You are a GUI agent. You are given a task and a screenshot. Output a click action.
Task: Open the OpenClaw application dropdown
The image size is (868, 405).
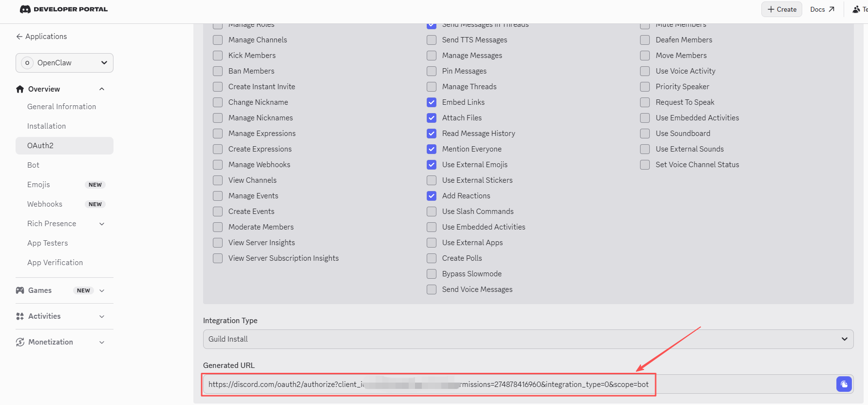coord(64,63)
